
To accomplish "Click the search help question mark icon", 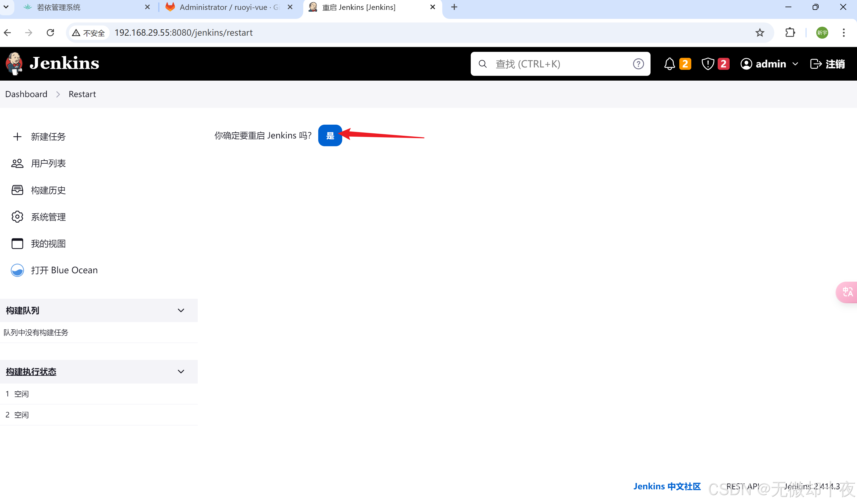I will [x=638, y=64].
